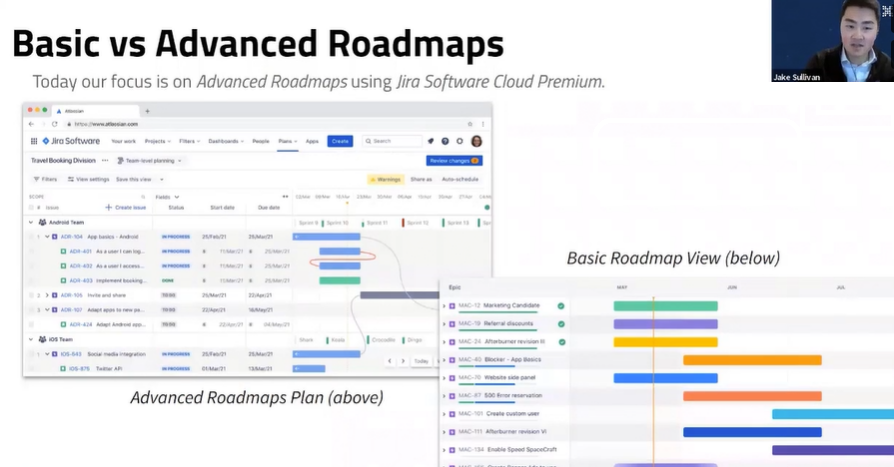894x467 pixels.
Task: Open the Projects menu
Action: coord(157,141)
